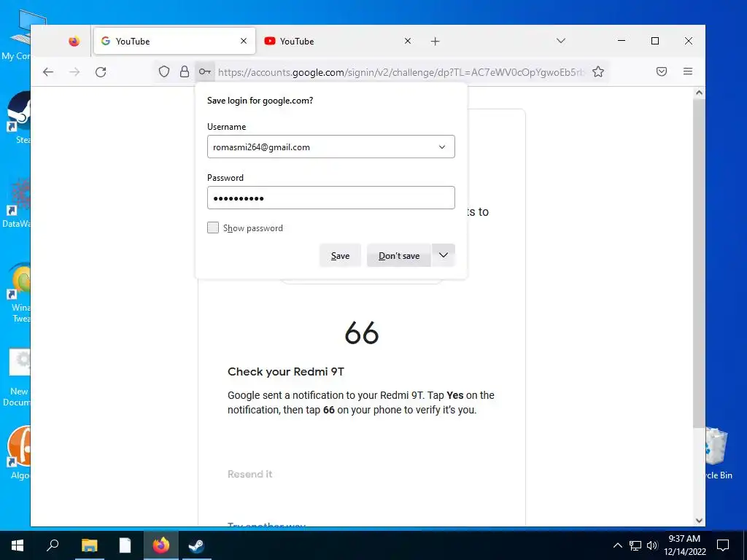Click the Resend it link
This screenshot has height=560, width=747.
pos(249,474)
